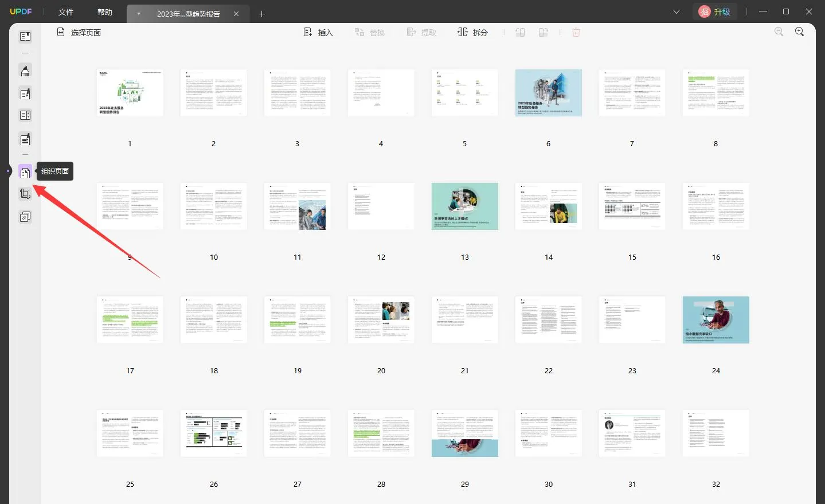Select page 31 thumbnail
Viewport: 825px width, 504px height.
632,433
